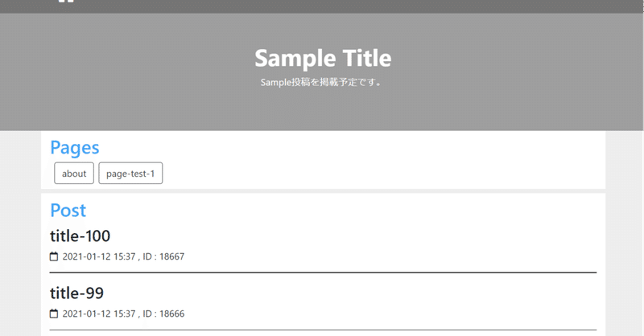Open the title-99 post
The width and height of the screenshot is (644, 336).
(x=76, y=293)
